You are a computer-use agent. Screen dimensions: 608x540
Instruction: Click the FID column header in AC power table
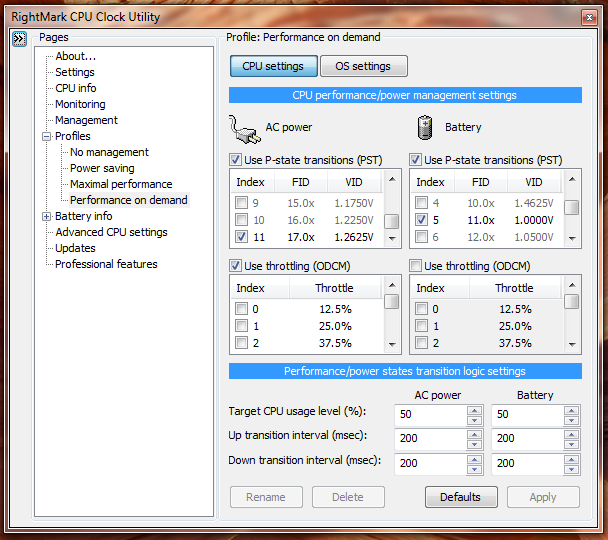tap(301, 182)
